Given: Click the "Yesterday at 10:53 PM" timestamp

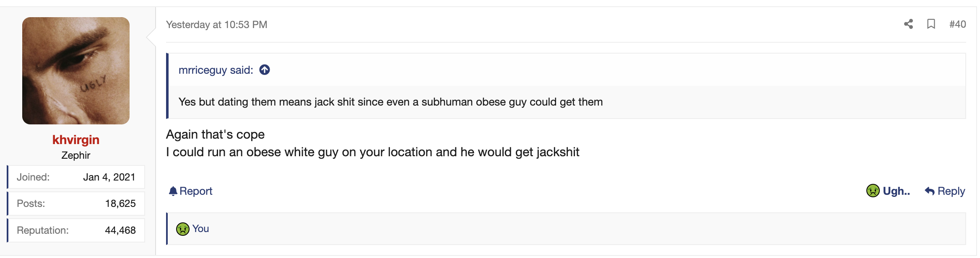Looking at the screenshot, I should pos(216,25).
